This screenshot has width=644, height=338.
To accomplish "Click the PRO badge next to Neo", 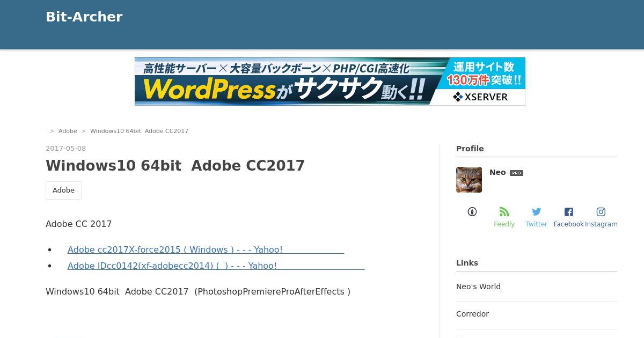I will (516, 173).
